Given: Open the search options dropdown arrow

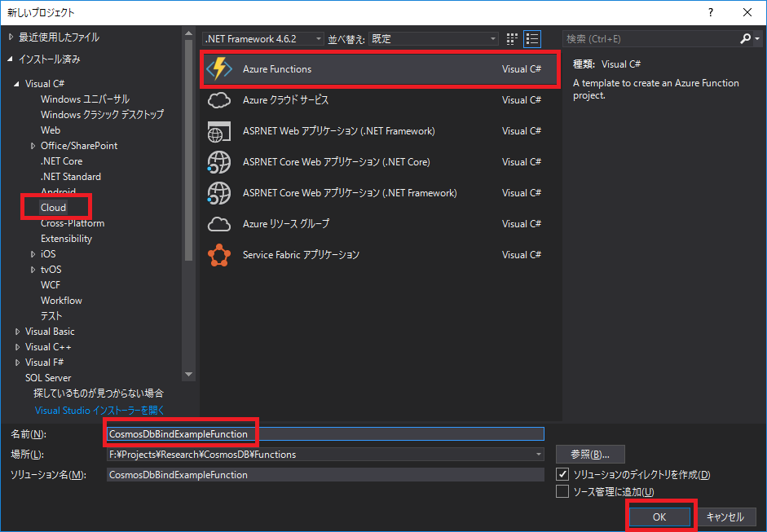Looking at the screenshot, I should pyautogui.click(x=757, y=38).
